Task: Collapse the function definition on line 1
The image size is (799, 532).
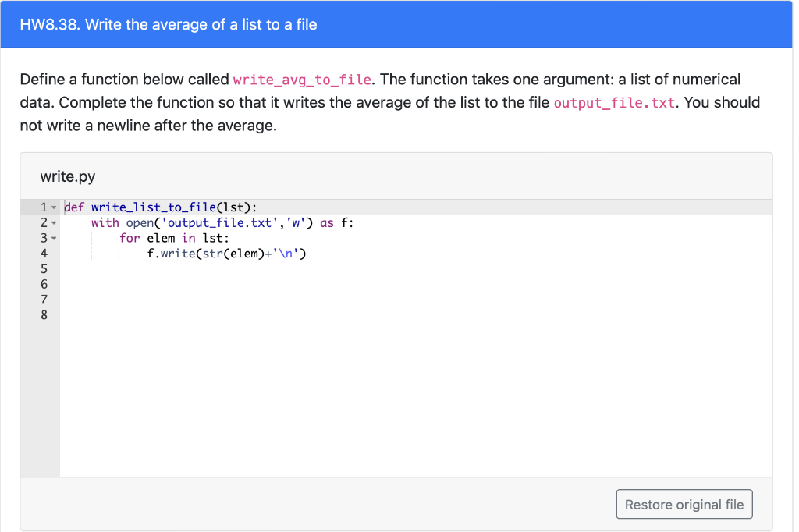Action: pyautogui.click(x=54, y=207)
